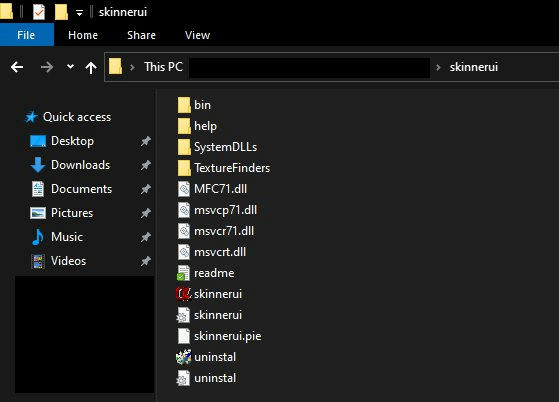559x402 pixels.
Task: Select the colorful uninstal application icon
Action: [x=184, y=357]
